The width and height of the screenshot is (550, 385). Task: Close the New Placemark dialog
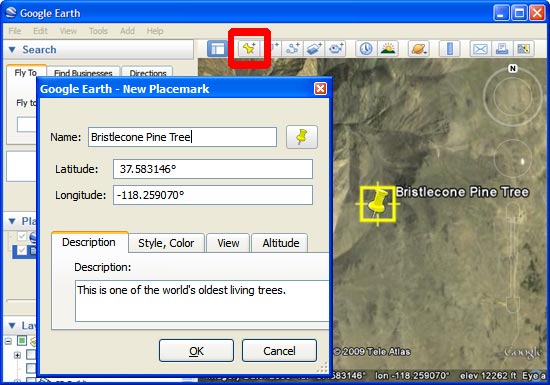click(320, 88)
